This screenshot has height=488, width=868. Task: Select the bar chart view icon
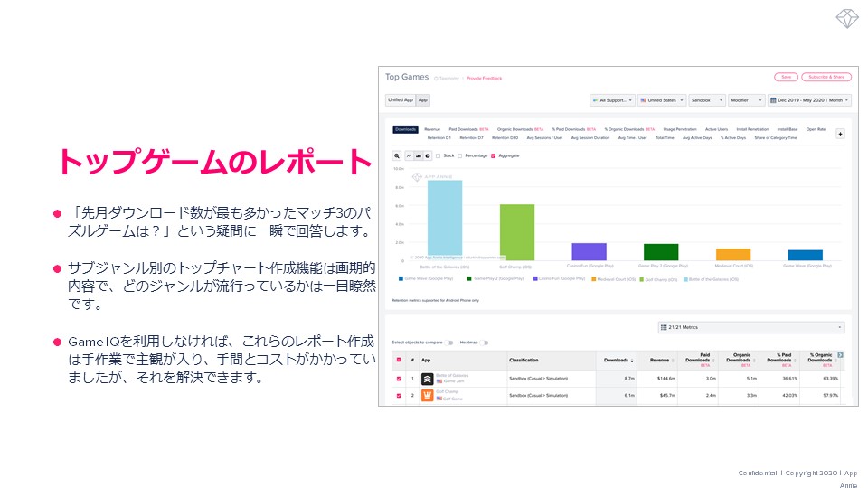pos(418,155)
